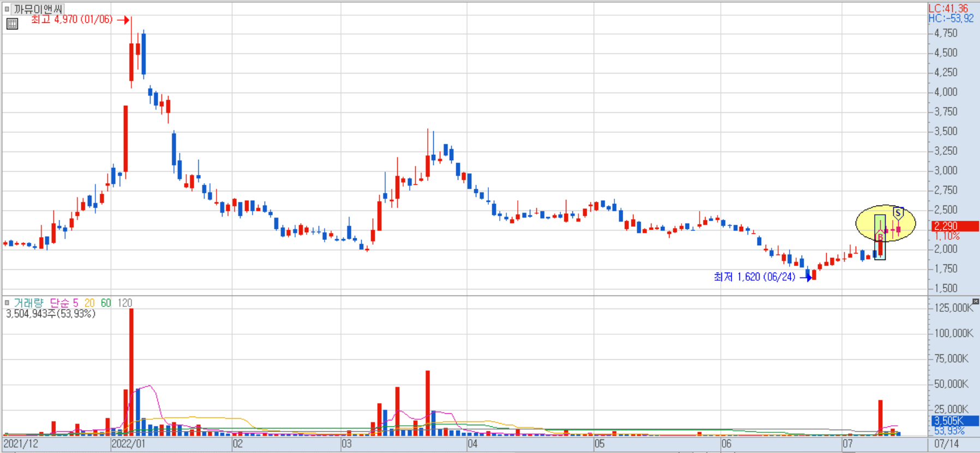Click the 2021/12 date axis label
The height and width of the screenshot is (453, 980).
coord(21,444)
